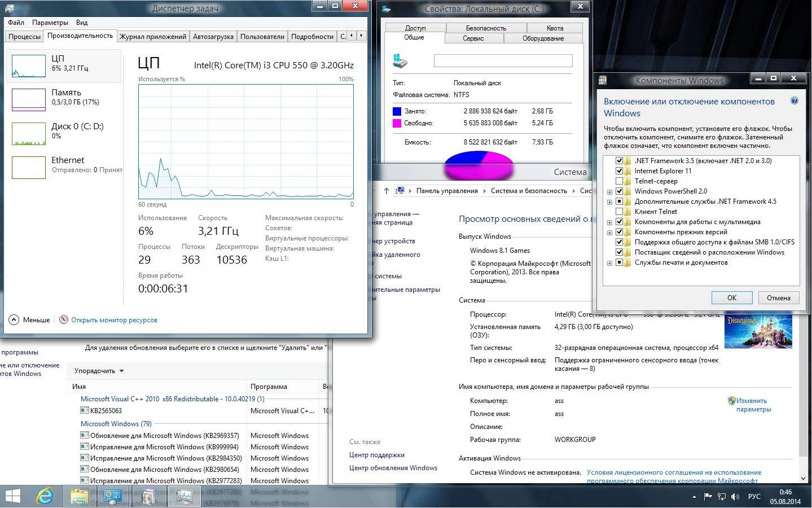Toggle Службы печати и документов checkbox

(x=619, y=262)
